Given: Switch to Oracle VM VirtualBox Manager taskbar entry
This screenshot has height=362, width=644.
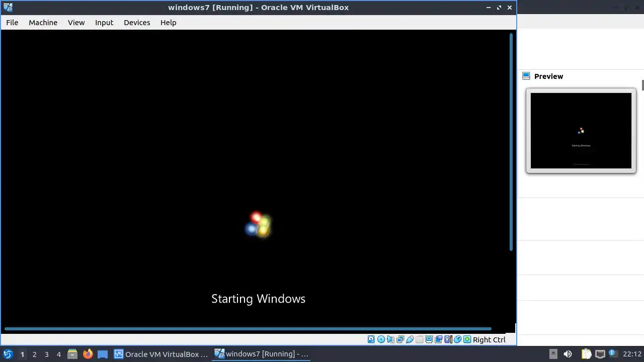Looking at the screenshot, I should [x=161, y=354].
